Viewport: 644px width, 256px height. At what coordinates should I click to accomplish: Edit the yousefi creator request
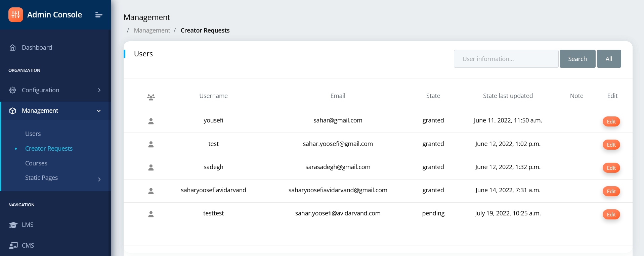[x=611, y=121]
